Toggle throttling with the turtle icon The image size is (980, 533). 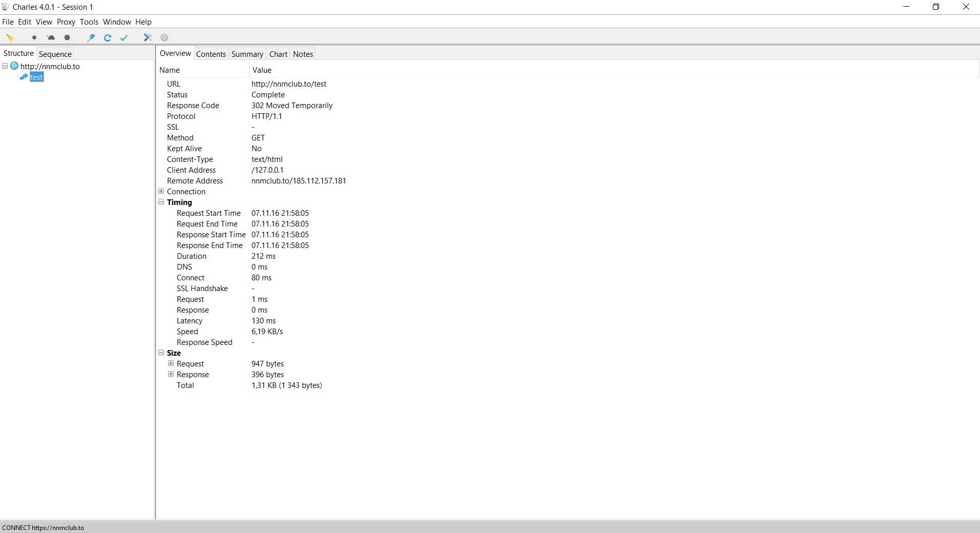(x=51, y=37)
